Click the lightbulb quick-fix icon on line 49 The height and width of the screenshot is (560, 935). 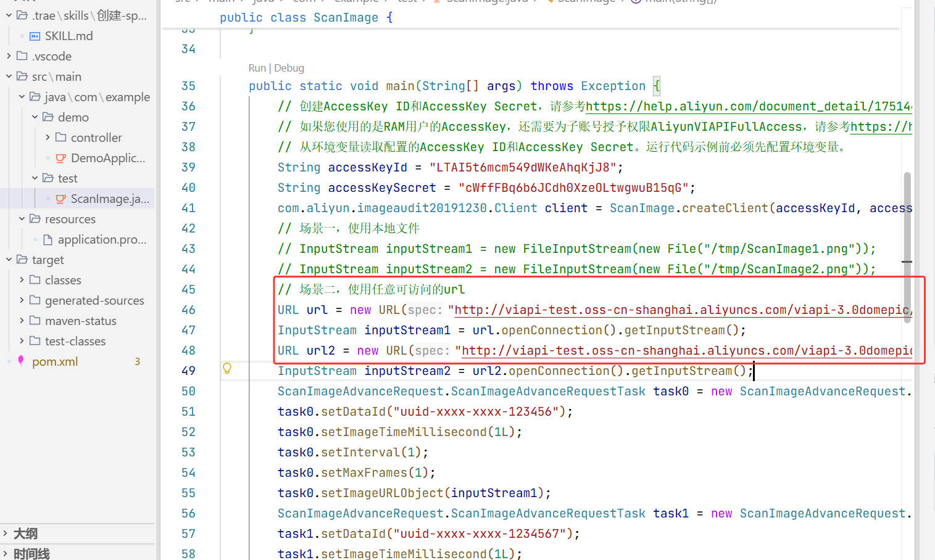pos(227,369)
